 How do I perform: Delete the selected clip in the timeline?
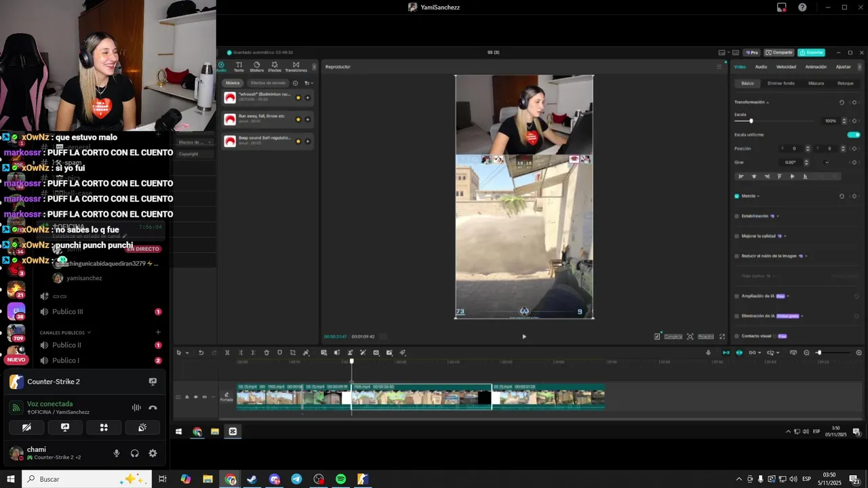pyautogui.click(x=267, y=352)
